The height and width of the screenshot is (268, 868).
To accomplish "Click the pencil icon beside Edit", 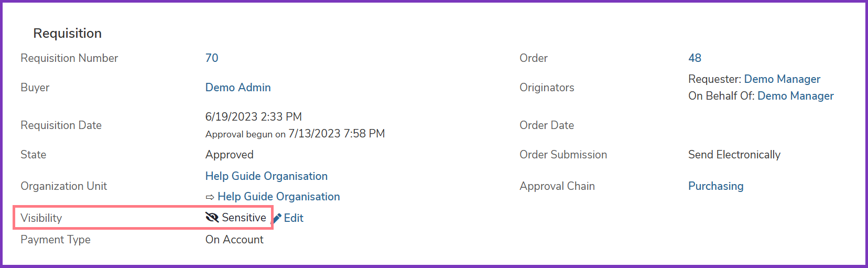I will pyautogui.click(x=278, y=218).
